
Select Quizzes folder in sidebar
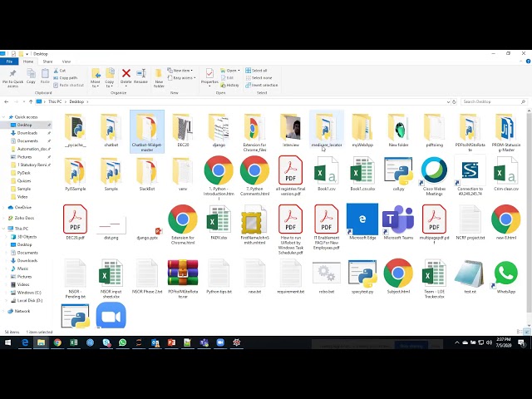pos(24,181)
